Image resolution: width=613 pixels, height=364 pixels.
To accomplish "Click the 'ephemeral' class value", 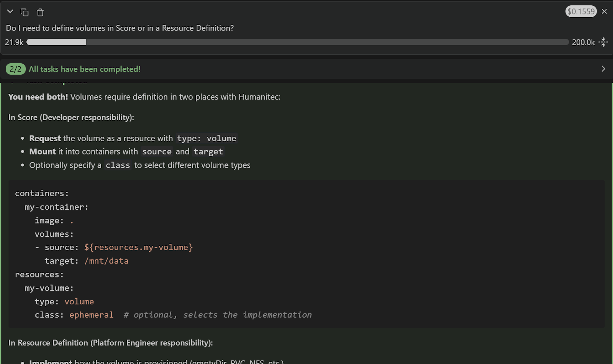I will 91,315.
